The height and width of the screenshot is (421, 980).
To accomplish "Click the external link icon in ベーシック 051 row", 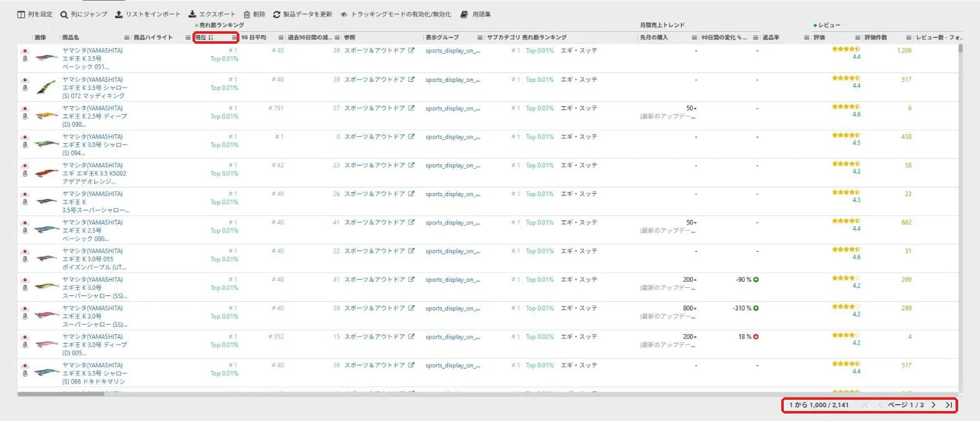I will [411, 51].
